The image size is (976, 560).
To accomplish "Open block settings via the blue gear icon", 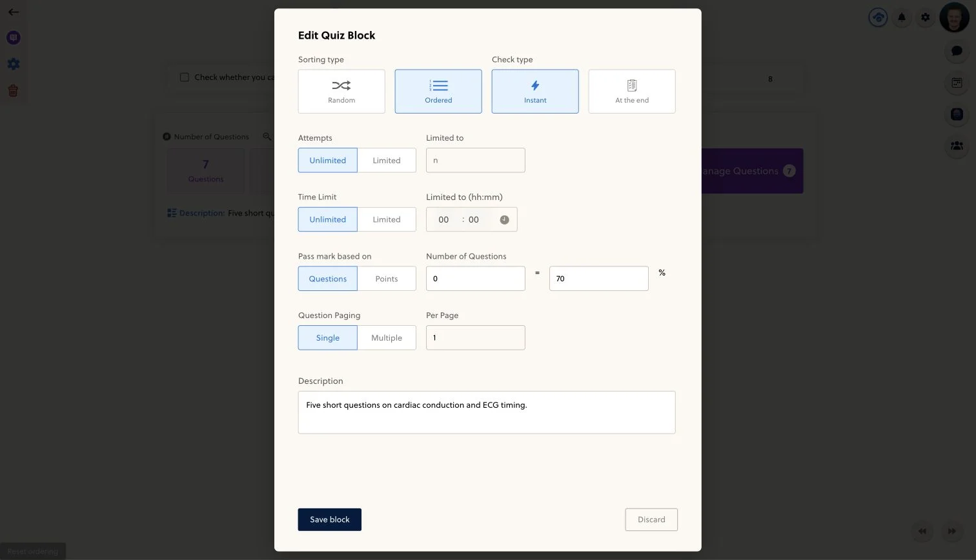I will [14, 64].
